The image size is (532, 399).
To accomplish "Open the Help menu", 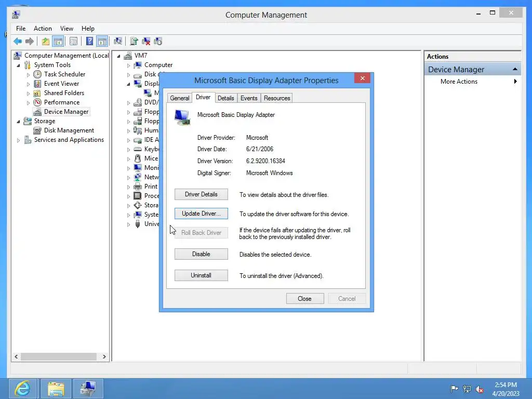I will (x=88, y=29).
